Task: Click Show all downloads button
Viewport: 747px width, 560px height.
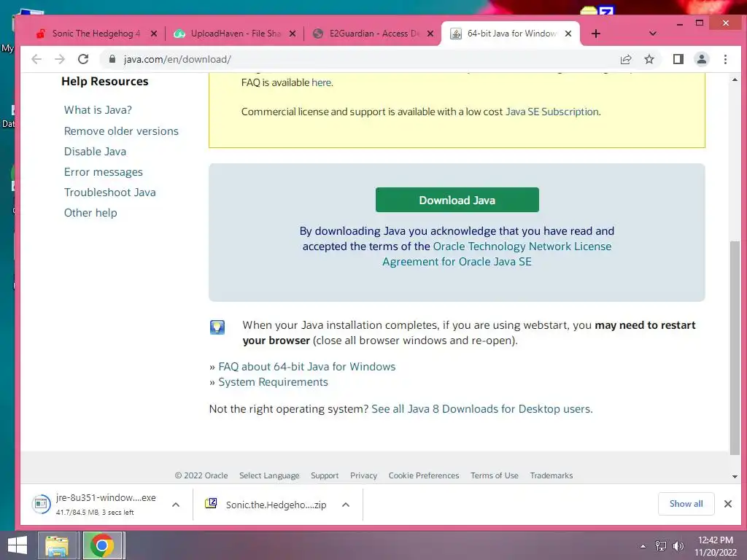Action: coord(686,504)
